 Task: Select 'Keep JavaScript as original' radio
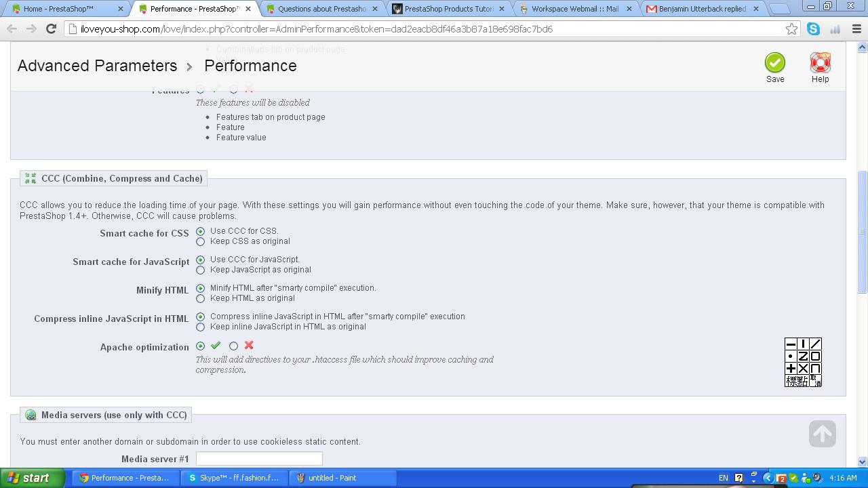click(200, 270)
